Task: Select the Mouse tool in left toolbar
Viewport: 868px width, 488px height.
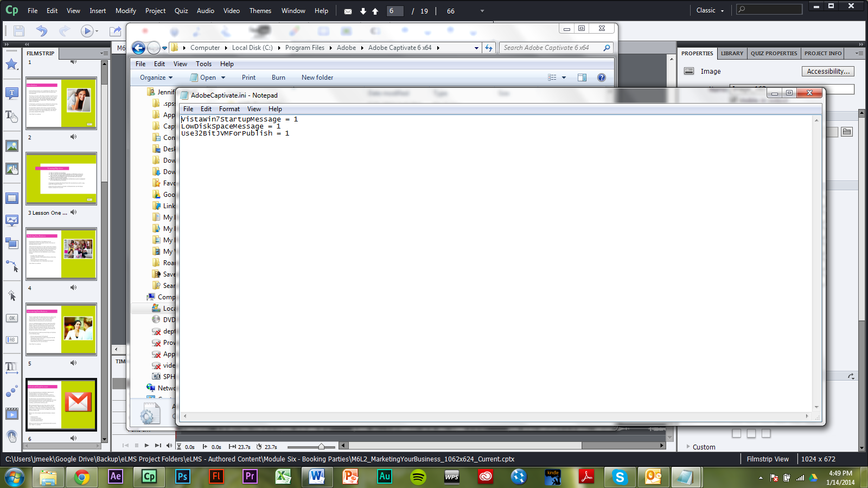Action: [12, 266]
